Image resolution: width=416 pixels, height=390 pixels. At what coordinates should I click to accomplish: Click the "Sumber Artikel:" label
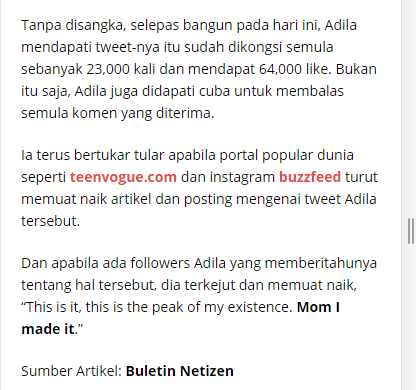(x=71, y=371)
